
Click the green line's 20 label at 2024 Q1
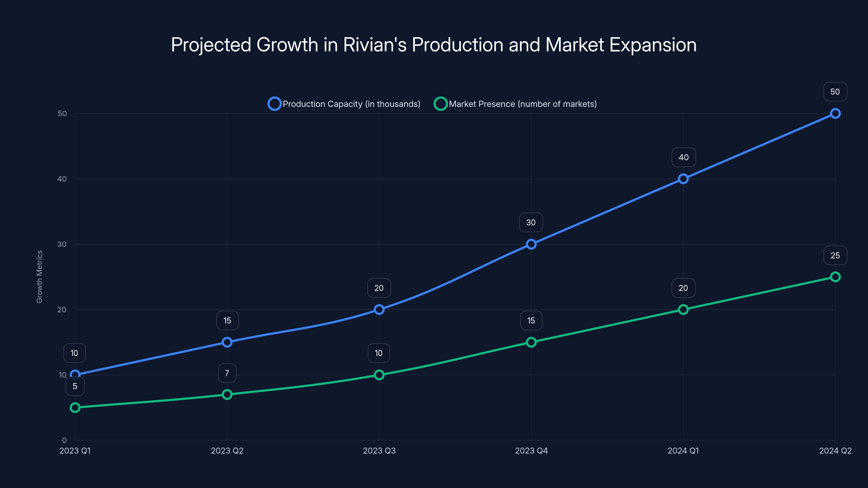[x=683, y=288]
